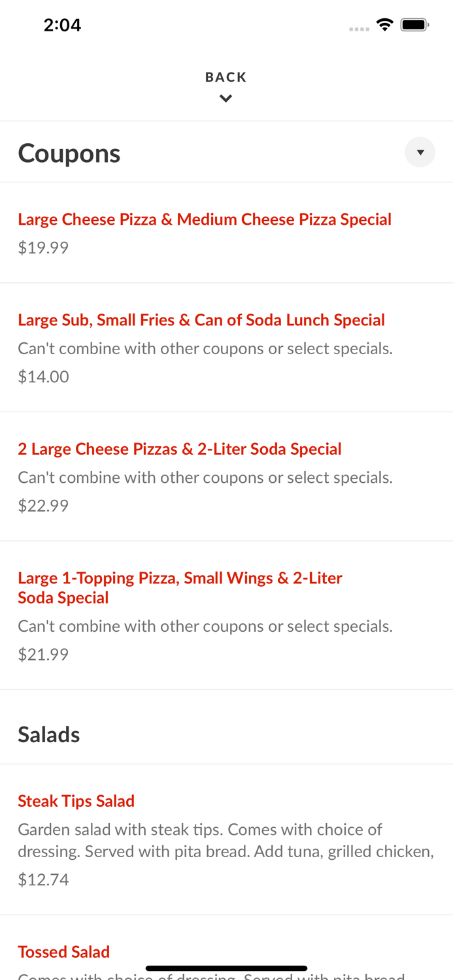
Task: Tap the BACK button at the top
Action: (226, 76)
